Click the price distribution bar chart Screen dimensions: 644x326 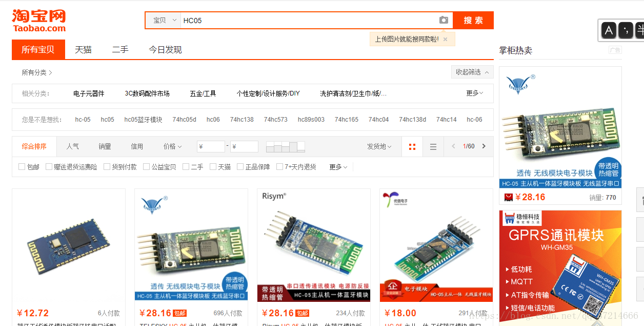click(286, 147)
